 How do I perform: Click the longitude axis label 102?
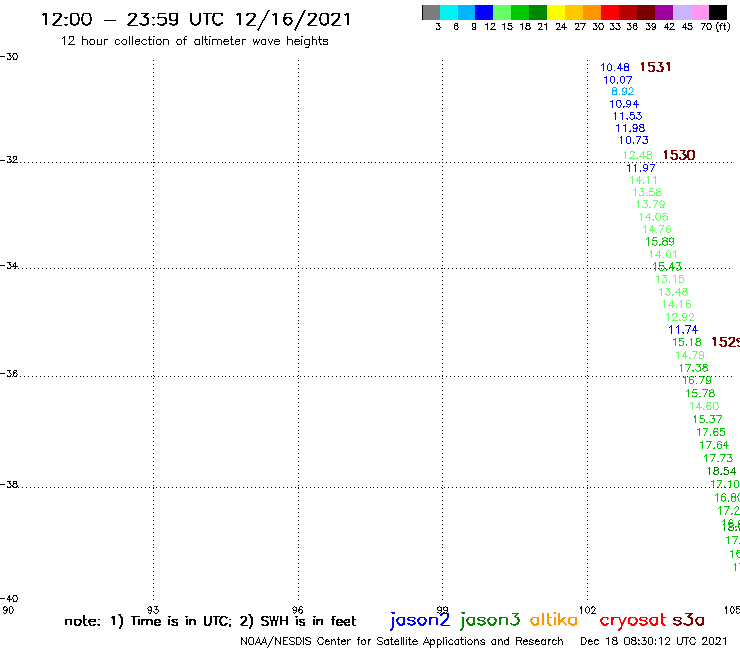coord(587,610)
